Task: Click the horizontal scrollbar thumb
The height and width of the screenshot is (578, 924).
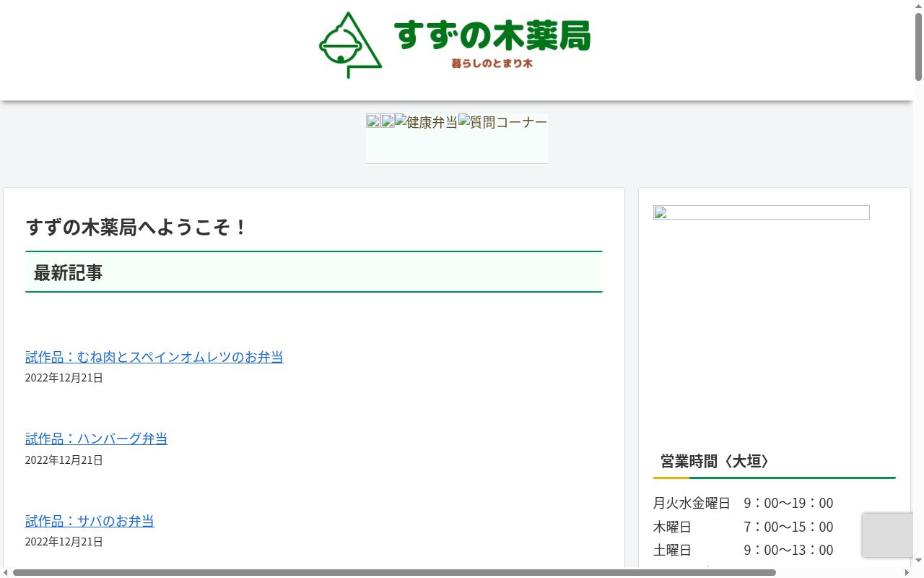Action: coord(394,572)
